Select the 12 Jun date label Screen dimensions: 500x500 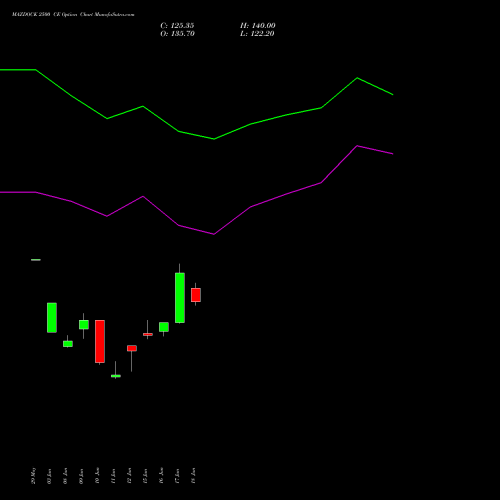click(x=129, y=476)
